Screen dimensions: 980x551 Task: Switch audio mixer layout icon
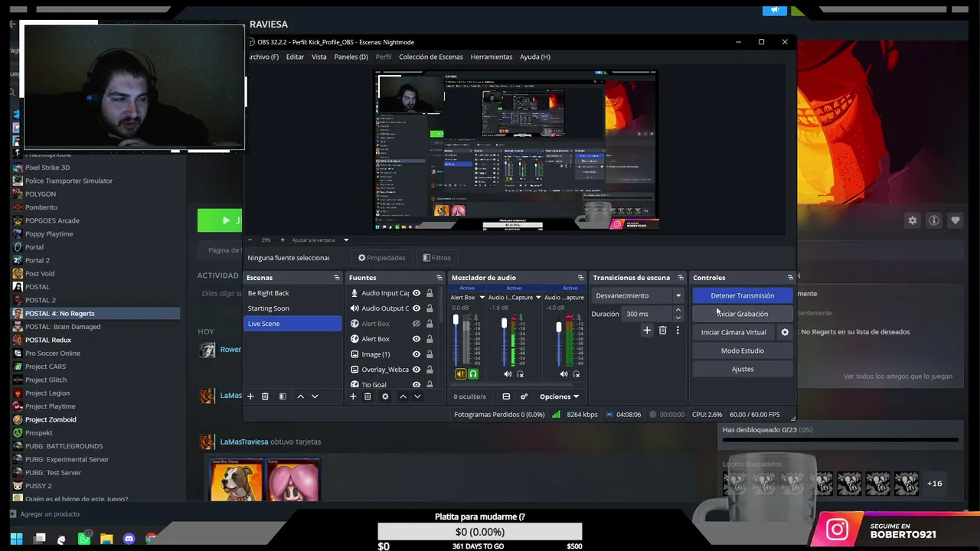click(506, 396)
